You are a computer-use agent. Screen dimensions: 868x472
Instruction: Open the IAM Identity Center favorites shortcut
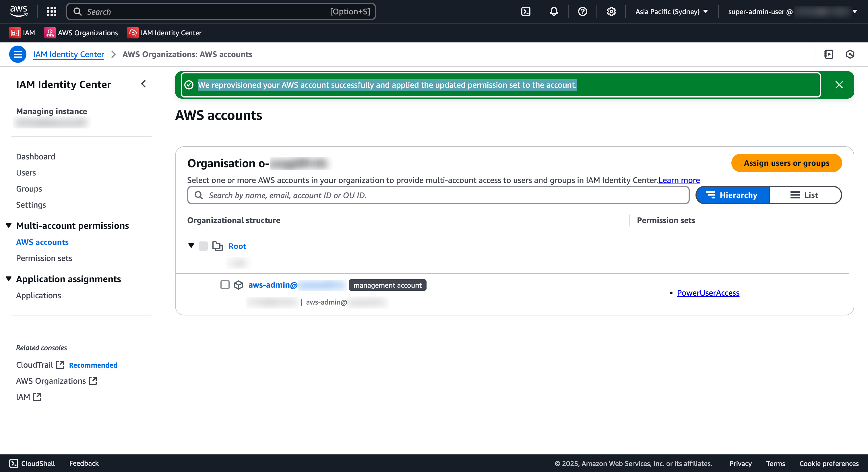click(x=164, y=33)
